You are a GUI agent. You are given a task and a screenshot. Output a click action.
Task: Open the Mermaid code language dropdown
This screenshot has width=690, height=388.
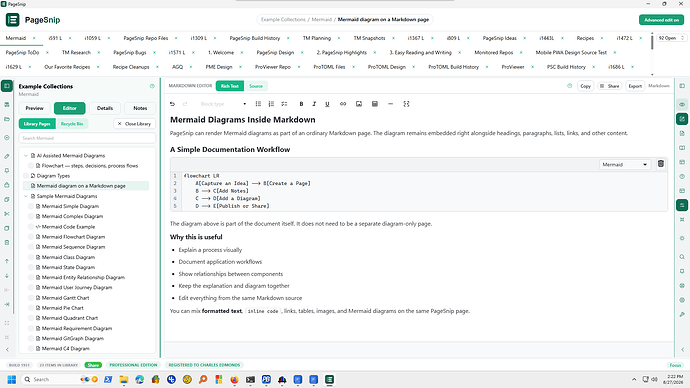pyautogui.click(x=624, y=165)
